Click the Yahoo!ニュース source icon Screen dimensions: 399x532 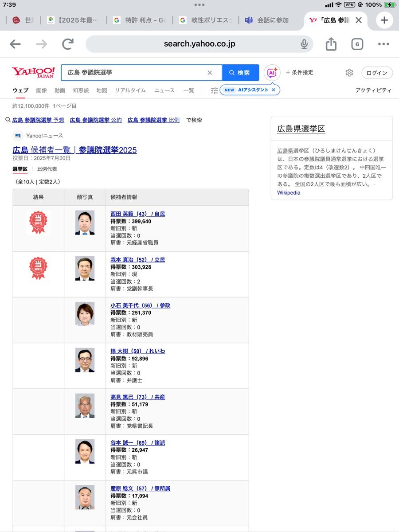18,136
